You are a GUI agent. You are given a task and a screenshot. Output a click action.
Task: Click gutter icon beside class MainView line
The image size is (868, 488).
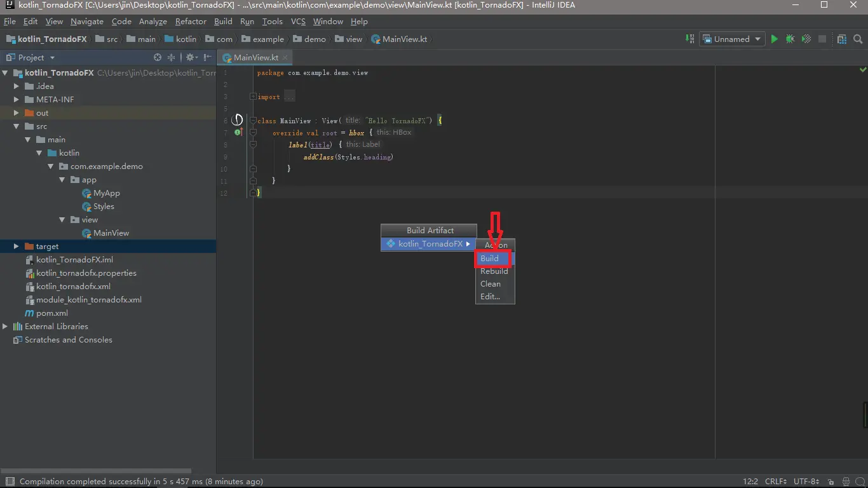[x=237, y=119]
